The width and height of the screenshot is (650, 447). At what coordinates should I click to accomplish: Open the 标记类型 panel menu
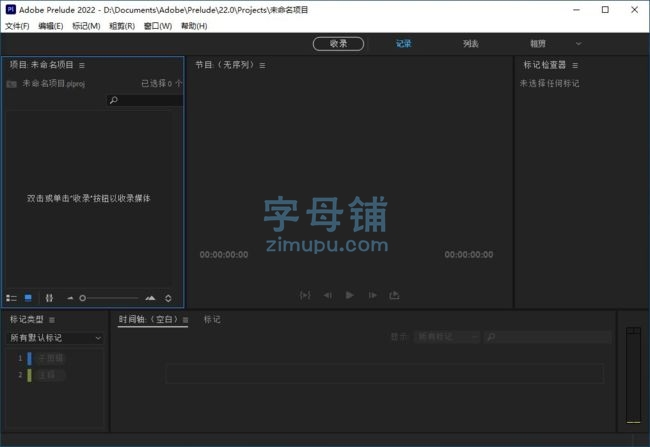[x=52, y=320]
